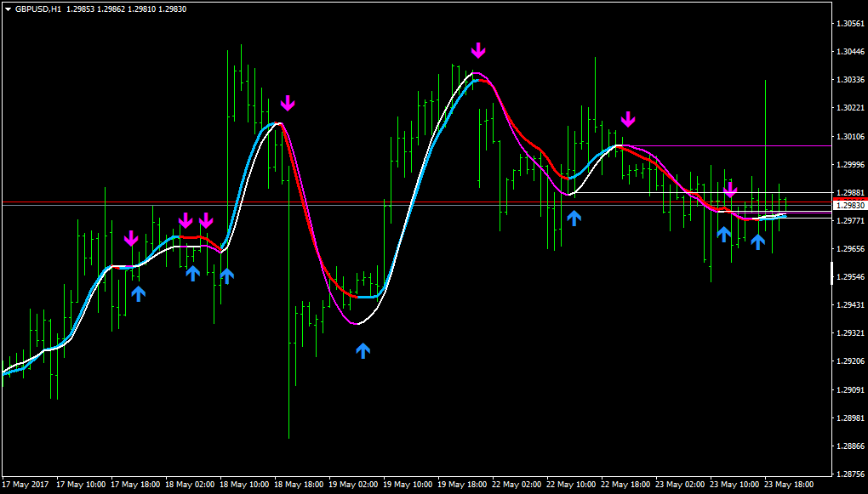This screenshot has width=868, height=494.
Task: Click the 1.29656 price scale value
Action: point(851,249)
